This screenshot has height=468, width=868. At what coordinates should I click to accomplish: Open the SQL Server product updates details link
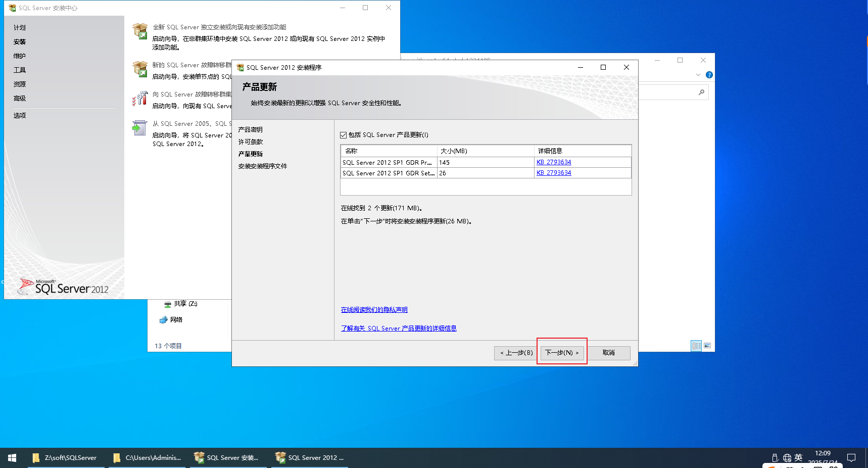click(x=399, y=329)
